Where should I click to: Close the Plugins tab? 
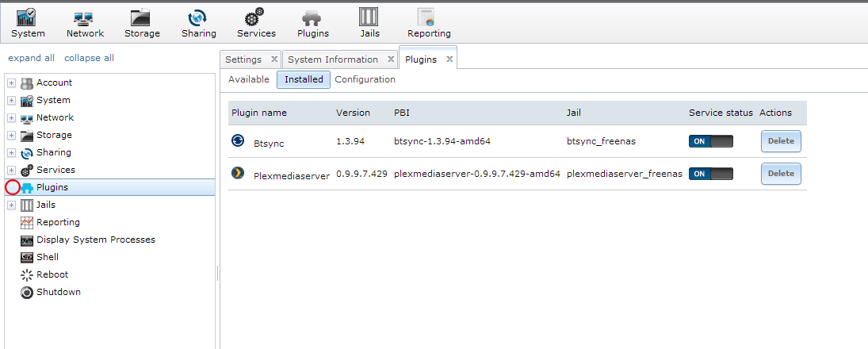[x=449, y=59]
